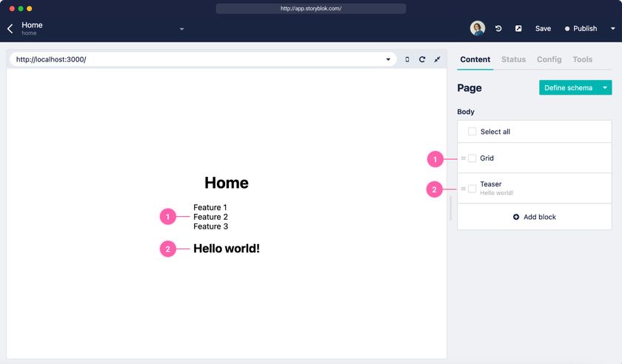
Task: Switch to the Status tab
Action: 513,59
